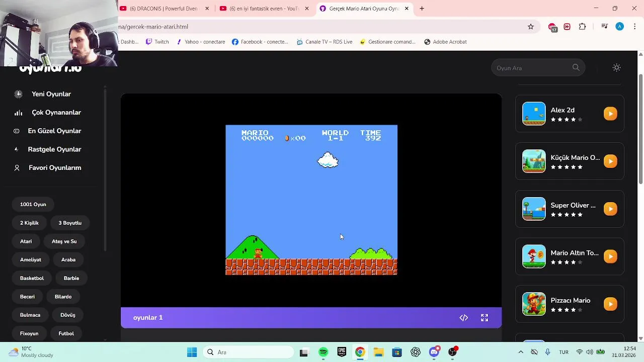Image resolution: width=644 pixels, height=362 pixels.
Task: Open the Super Oliver game thumbnail
Action: click(x=534, y=209)
